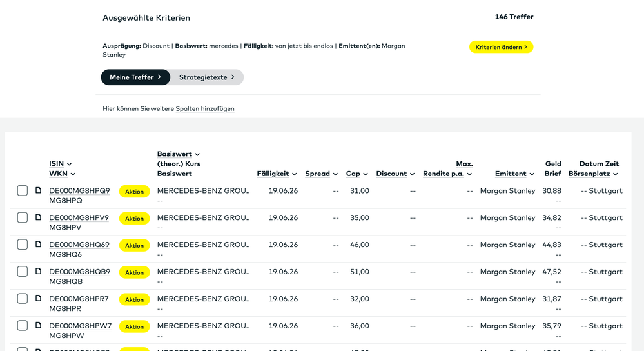
Task: Open document icon for DE000MG8HPR7
Action: pos(38,298)
